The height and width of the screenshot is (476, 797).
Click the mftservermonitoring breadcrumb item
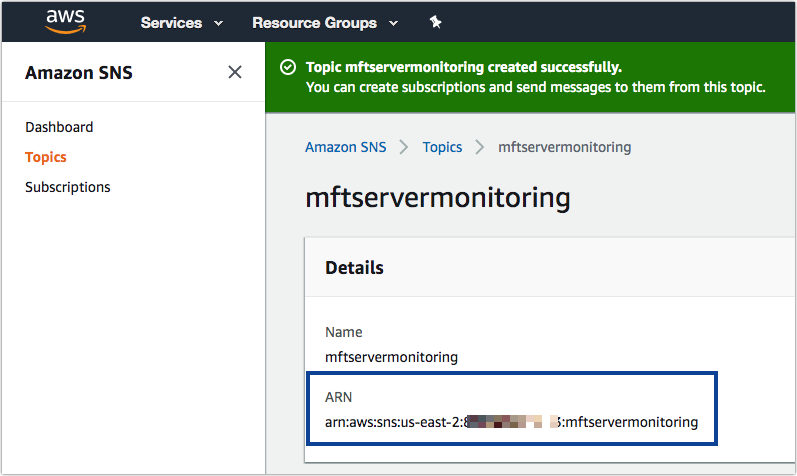pos(564,147)
